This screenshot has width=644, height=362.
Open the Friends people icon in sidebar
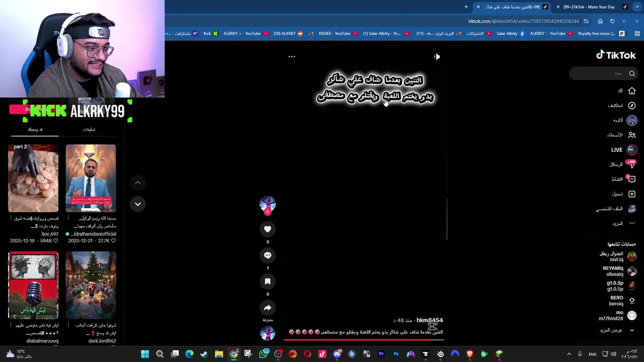pyautogui.click(x=632, y=135)
